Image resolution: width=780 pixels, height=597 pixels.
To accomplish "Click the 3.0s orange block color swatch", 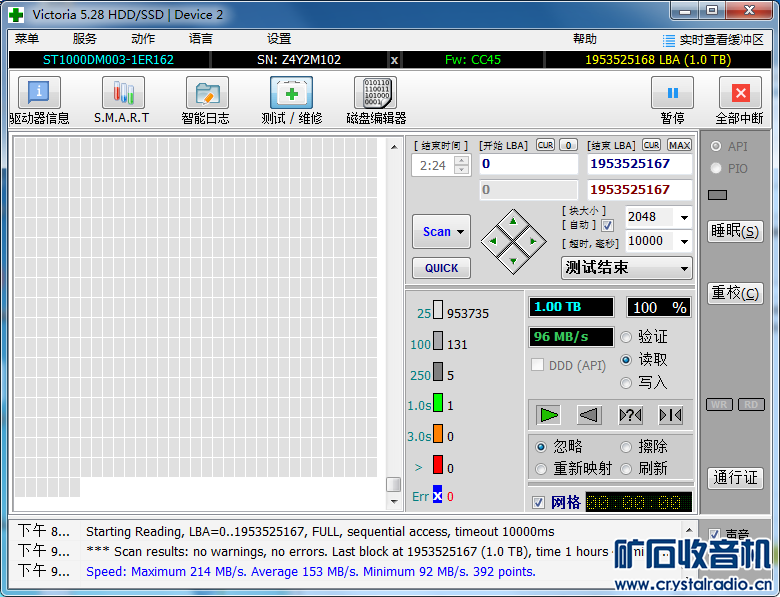I will (438, 433).
